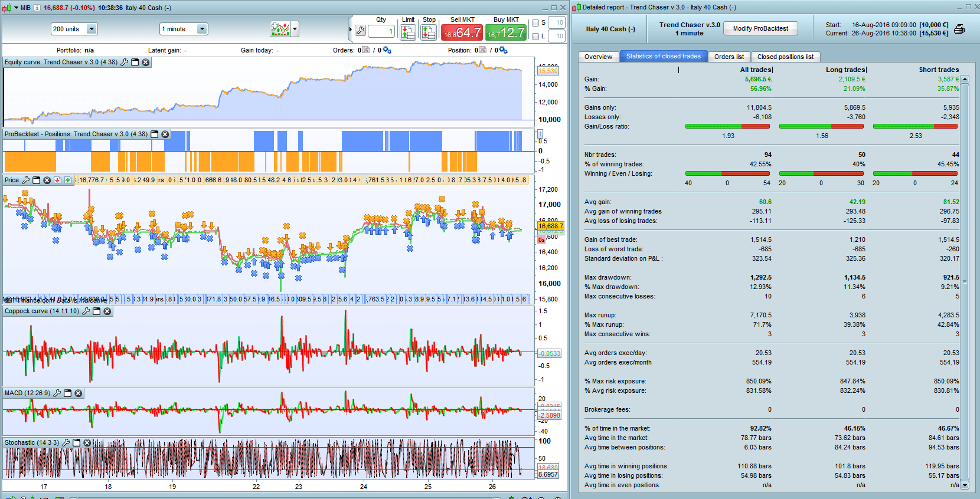Click the Sell MKT button
This screenshot has width=980, height=499.
462,32
